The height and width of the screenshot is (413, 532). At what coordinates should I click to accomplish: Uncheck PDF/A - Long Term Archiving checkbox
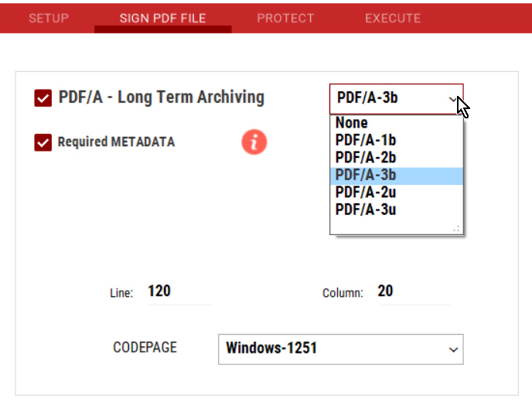coord(43,98)
